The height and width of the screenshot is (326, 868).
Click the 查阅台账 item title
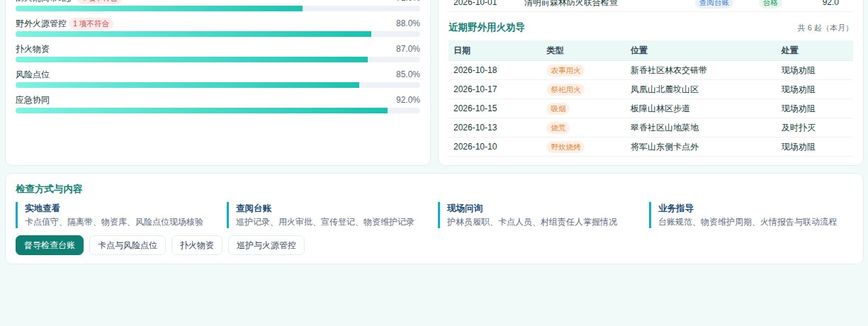click(x=254, y=208)
